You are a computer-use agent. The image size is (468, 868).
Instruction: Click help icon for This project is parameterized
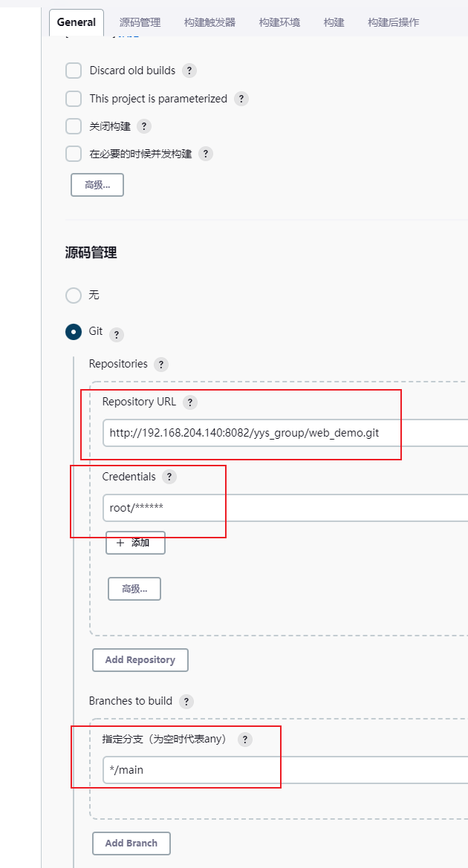pyautogui.click(x=241, y=99)
